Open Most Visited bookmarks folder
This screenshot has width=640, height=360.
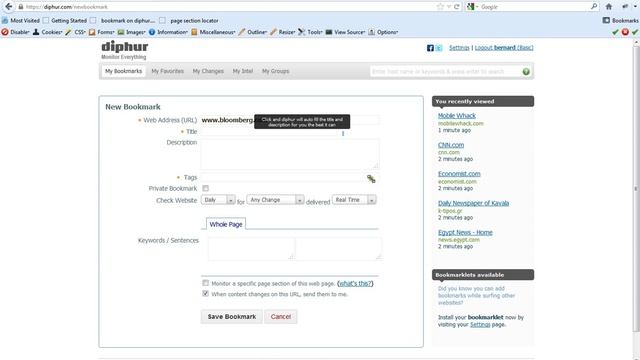click(21, 20)
